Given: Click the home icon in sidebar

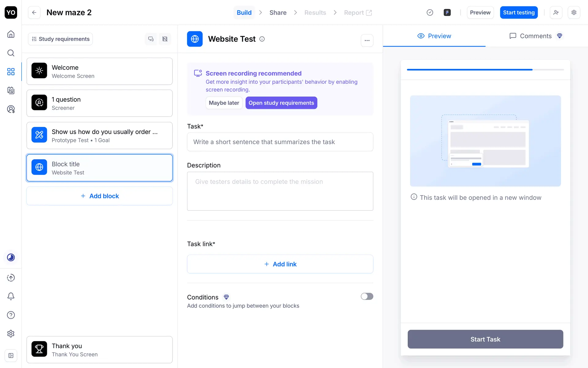Looking at the screenshot, I should pos(11,34).
